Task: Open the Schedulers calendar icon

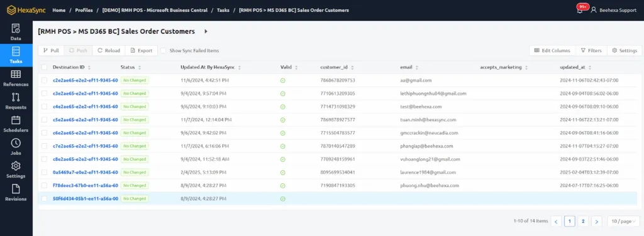Action: [x=16, y=120]
